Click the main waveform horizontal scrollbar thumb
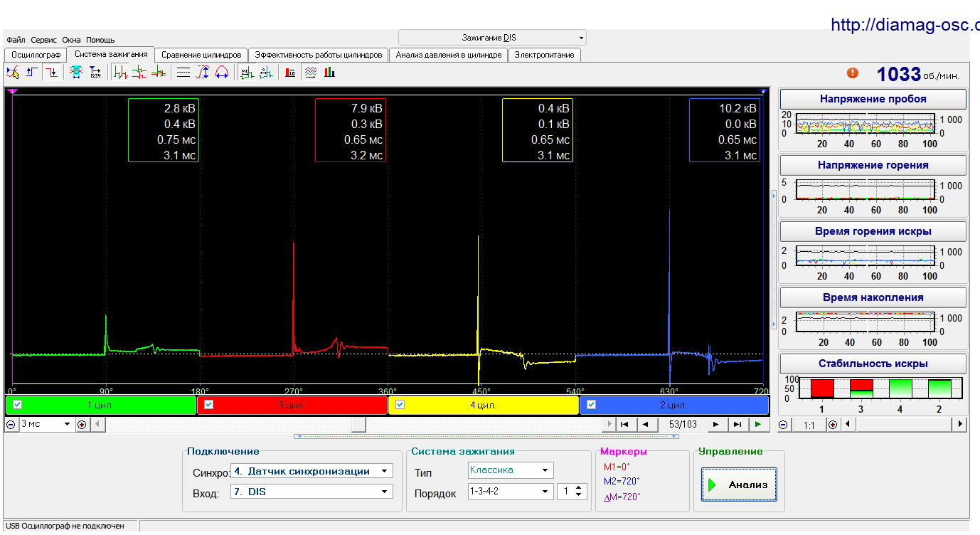The height and width of the screenshot is (535, 980). [x=359, y=424]
